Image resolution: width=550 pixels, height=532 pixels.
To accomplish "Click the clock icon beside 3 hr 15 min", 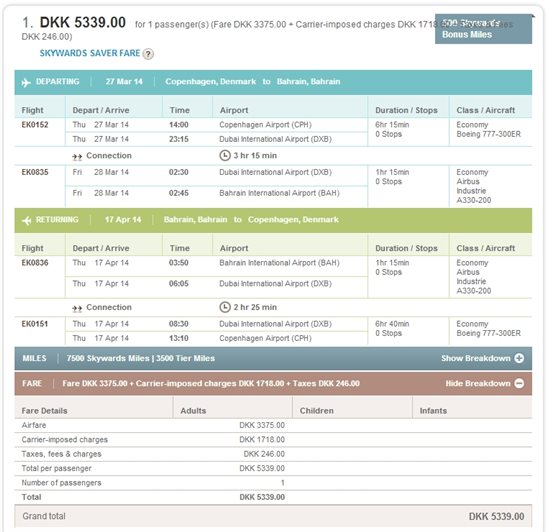I will pyautogui.click(x=225, y=155).
